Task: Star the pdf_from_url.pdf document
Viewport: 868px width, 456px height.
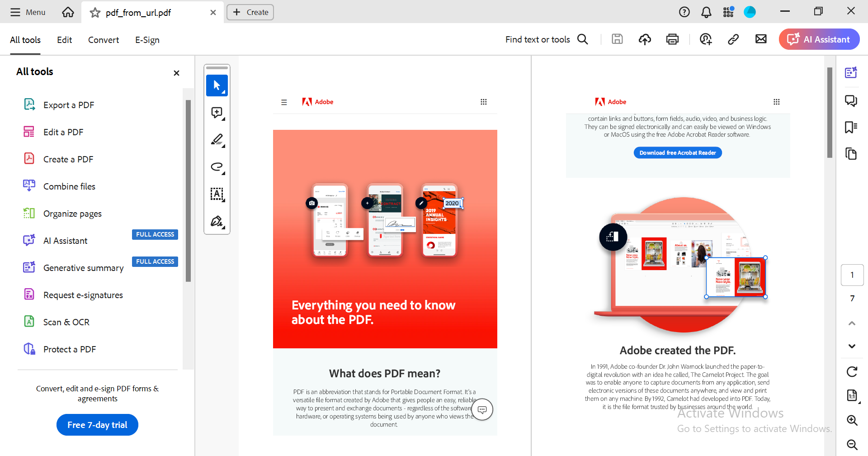Action: (x=95, y=13)
